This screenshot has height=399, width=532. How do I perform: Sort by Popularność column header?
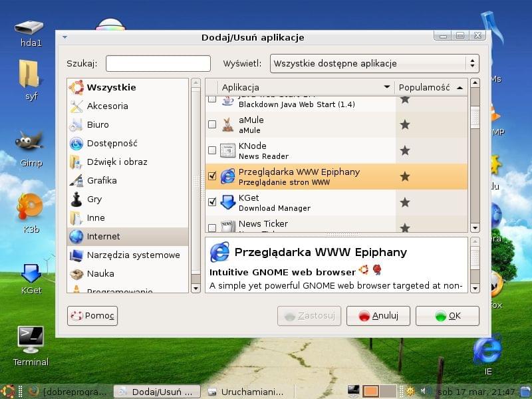click(x=431, y=88)
